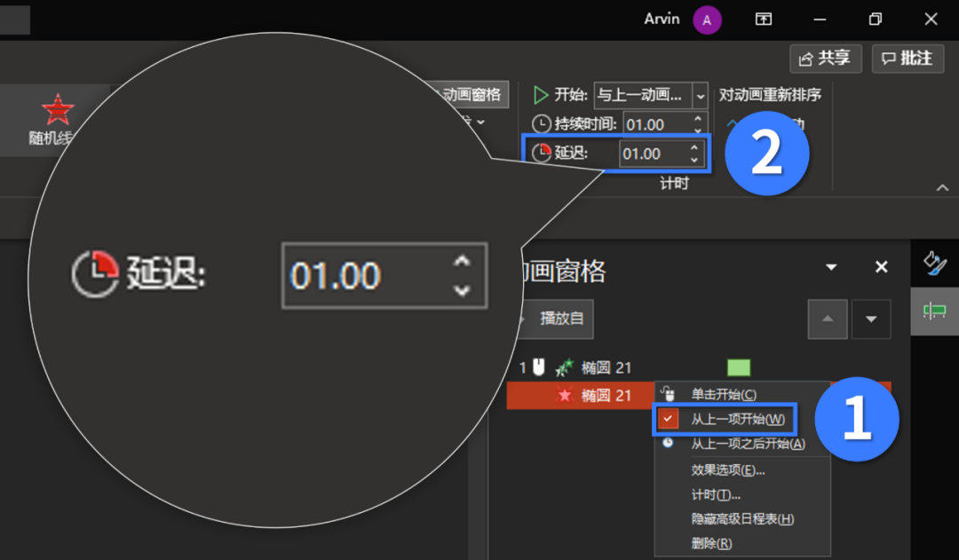Close the 动画窗格 animation pane
Viewport: 959px width, 560px height.
(881, 266)
